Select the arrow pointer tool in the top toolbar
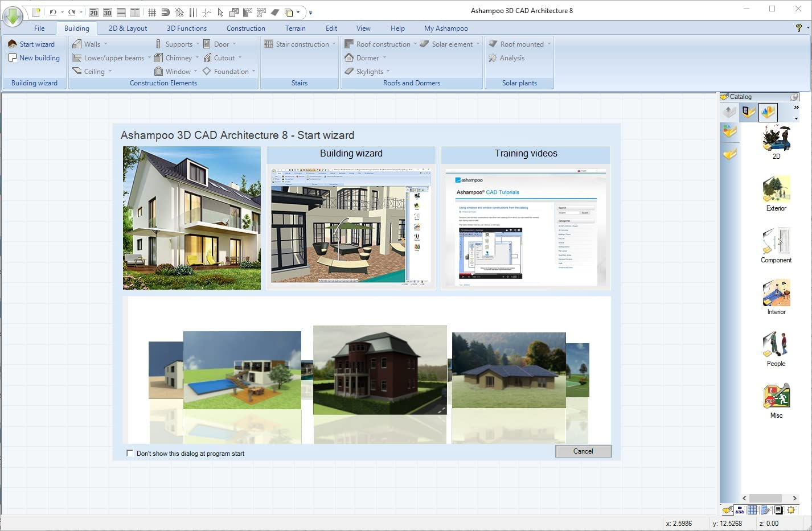The height and width of the screenshot is (531, 812). pos(220,12)
